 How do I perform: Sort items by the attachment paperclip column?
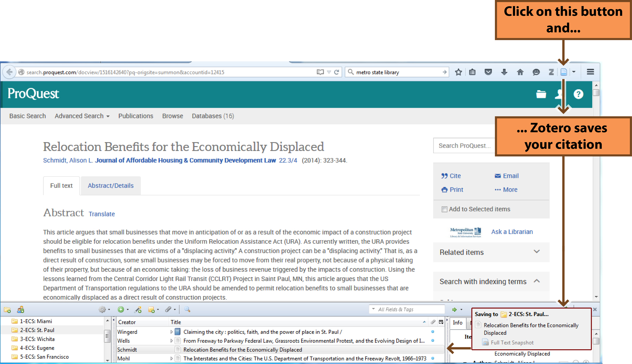[x=433, y=322]
